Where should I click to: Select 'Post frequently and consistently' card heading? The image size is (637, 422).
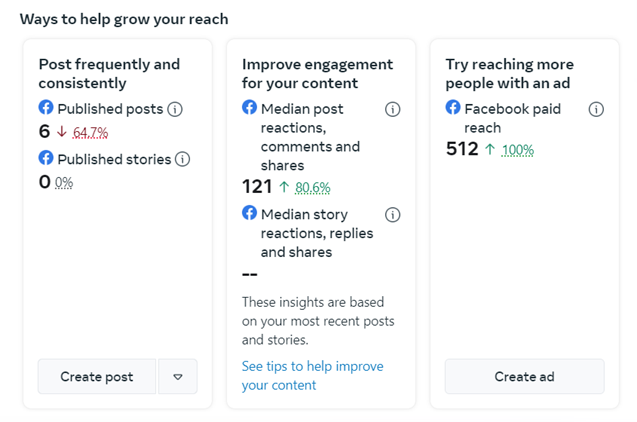pos(109,73)
